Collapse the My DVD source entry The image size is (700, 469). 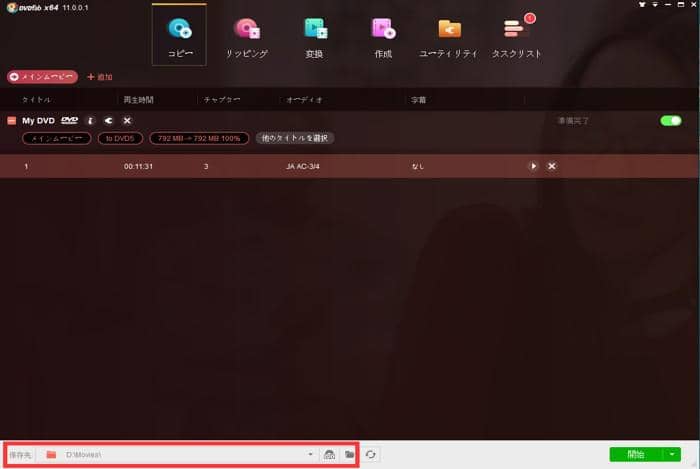pyautogui.click(x=12, y=120)
